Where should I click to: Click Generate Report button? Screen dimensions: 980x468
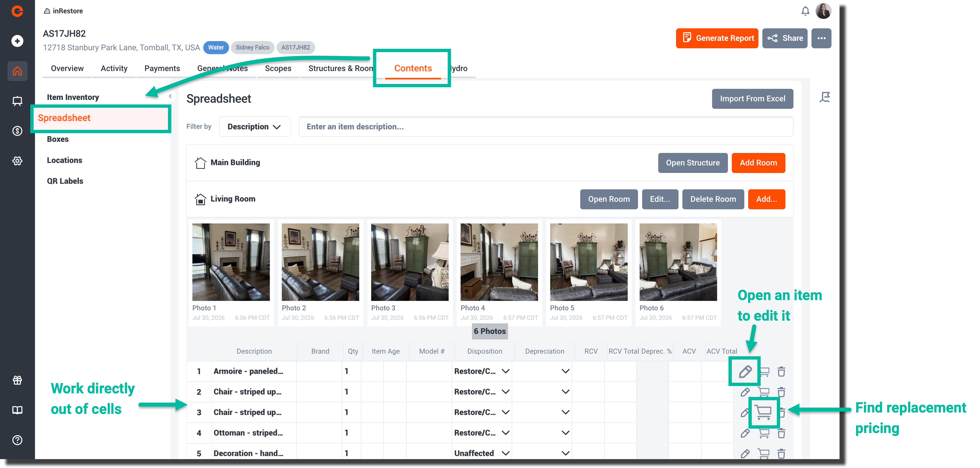pos(717,38)
